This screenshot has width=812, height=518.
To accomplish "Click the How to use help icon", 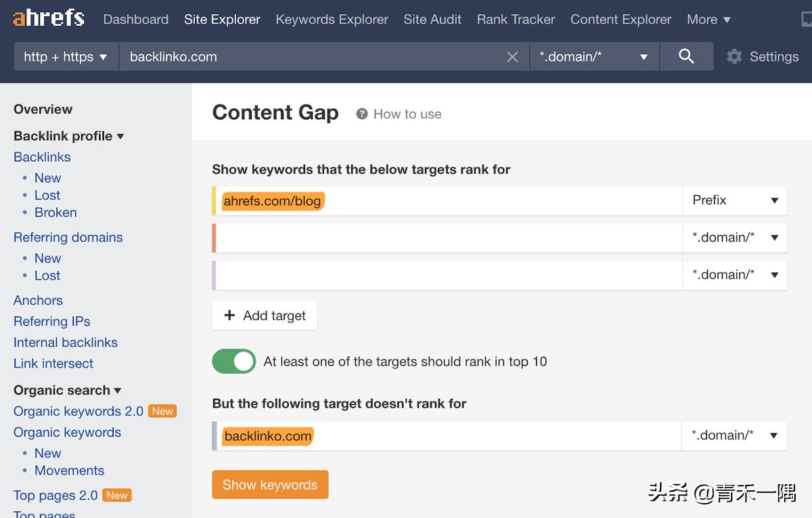I will click(x=362, y=114).
